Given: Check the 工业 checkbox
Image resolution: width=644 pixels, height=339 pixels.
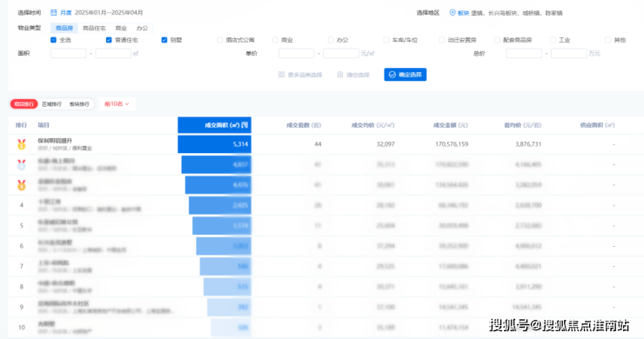Looking at the screenshot, I should coord(553,40).
